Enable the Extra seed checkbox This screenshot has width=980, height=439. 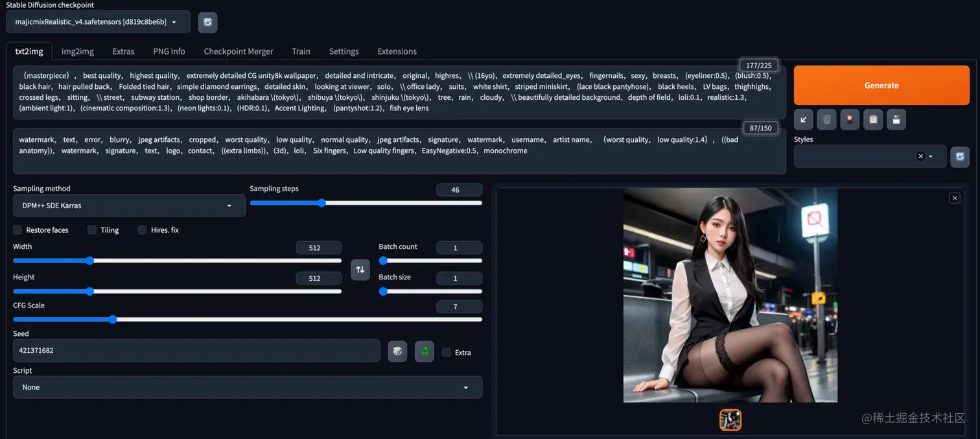[446, 352]
